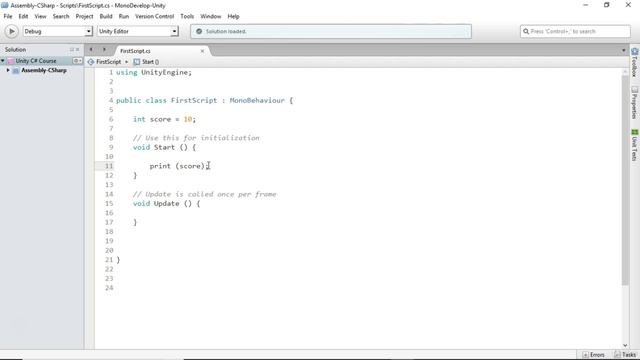The image size is (640, 360).
Task: Click the MonoDevelop app icon in title bar
Action: click(4, 5)
